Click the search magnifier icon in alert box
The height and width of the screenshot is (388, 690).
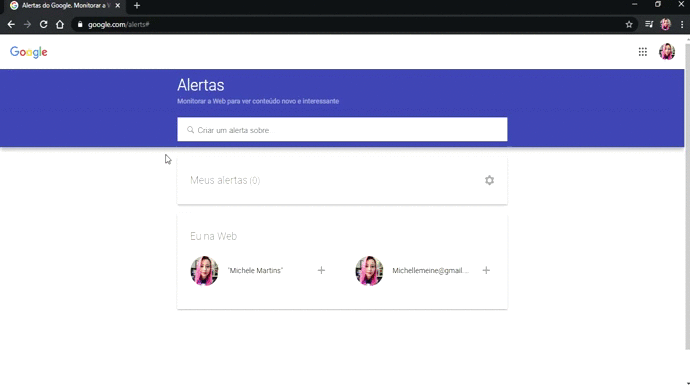coord(190,130)
